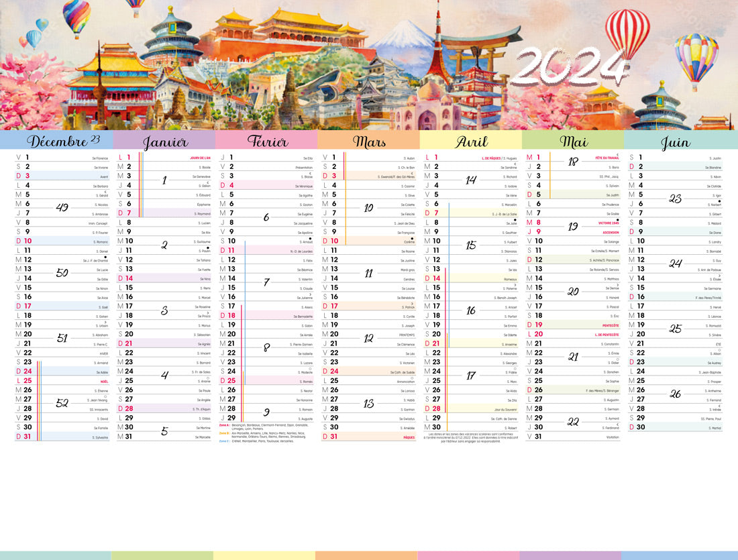The width and height of the screenshot is (738, 560).
Task: Select week number 49 in Décembre
Action: (62, 207)
